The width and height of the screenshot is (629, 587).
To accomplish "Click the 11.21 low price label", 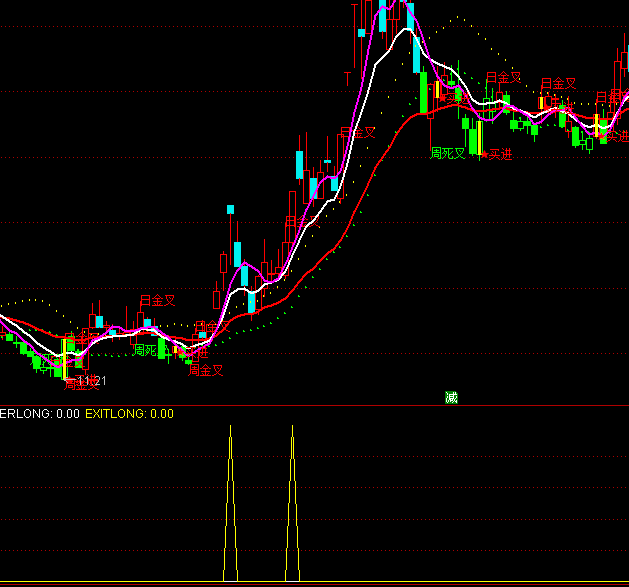I will coord(91,381).
